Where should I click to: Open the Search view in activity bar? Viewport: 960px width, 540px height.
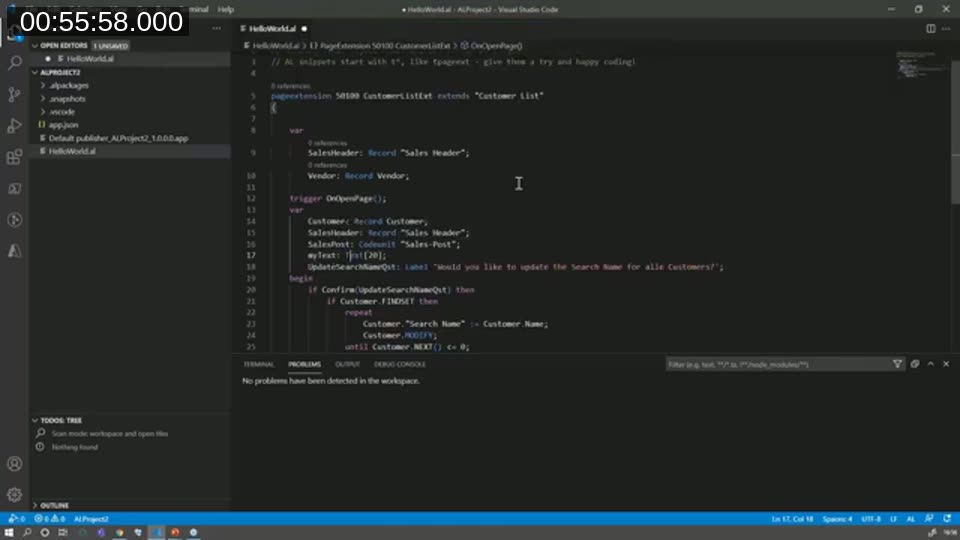tap(15, 62)
